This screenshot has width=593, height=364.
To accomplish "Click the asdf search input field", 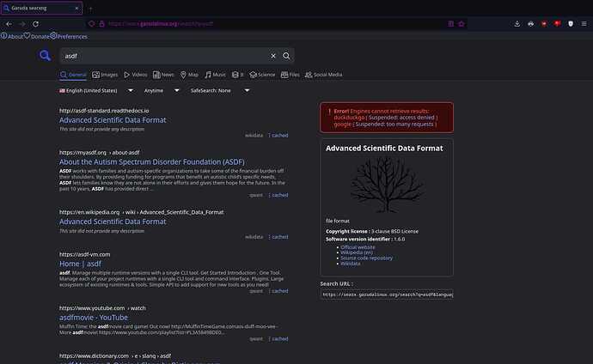I will pos(164,56).
